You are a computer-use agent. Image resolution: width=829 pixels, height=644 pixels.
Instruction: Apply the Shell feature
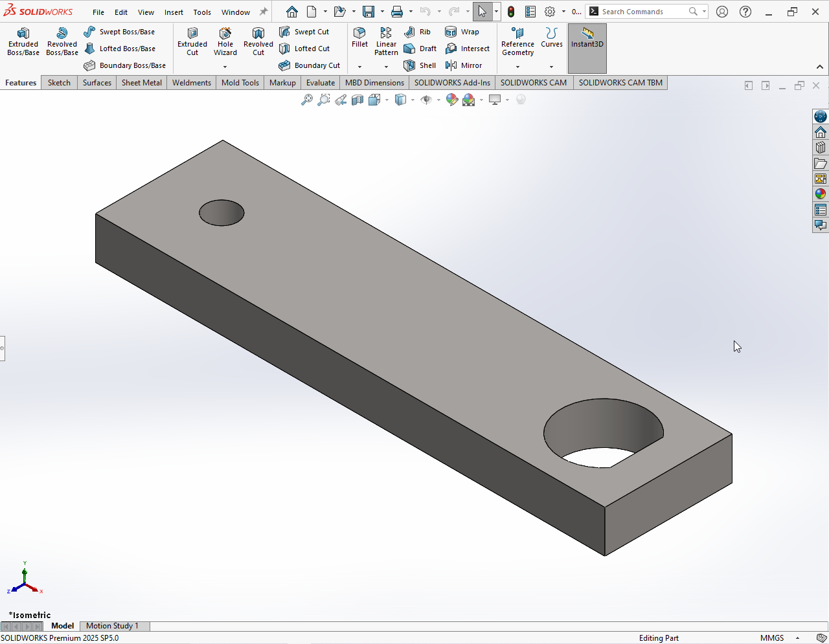click(x=420, y=65)
